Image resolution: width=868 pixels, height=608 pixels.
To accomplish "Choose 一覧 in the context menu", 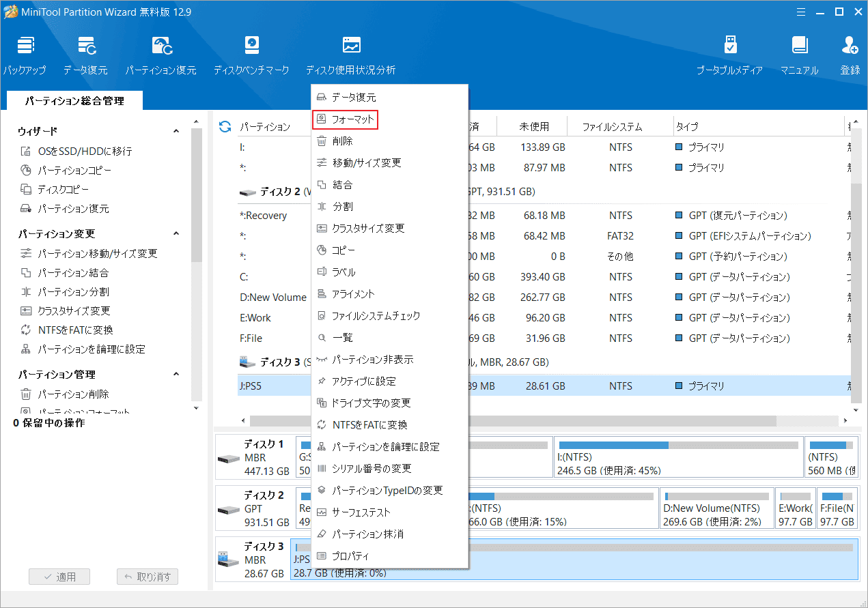I will coord(389,338).
